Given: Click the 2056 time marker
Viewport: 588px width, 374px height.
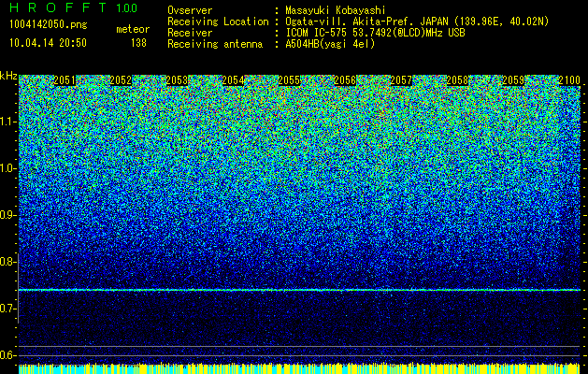Looking at the screenshot, I should click(345, 80).
